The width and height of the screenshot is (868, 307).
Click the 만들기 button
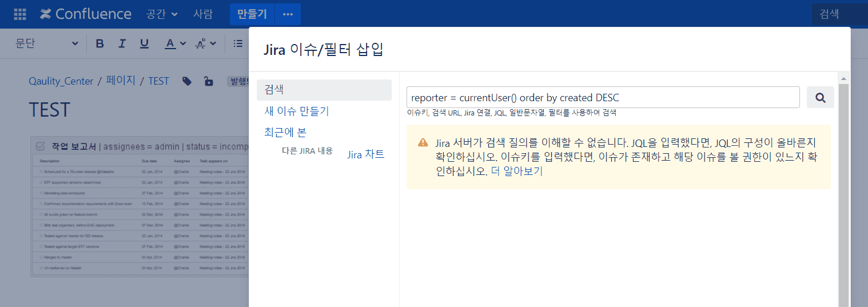coord(252,14)
